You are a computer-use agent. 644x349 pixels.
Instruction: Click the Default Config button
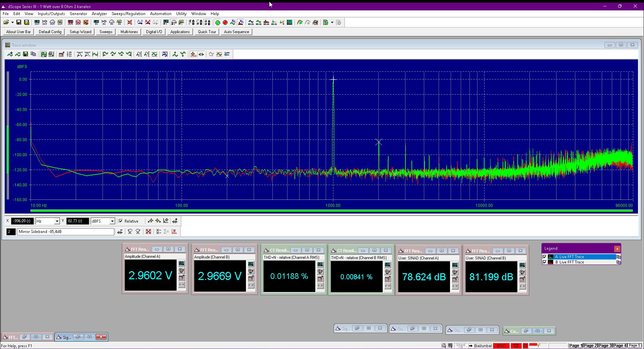click(x=50, y=32)
